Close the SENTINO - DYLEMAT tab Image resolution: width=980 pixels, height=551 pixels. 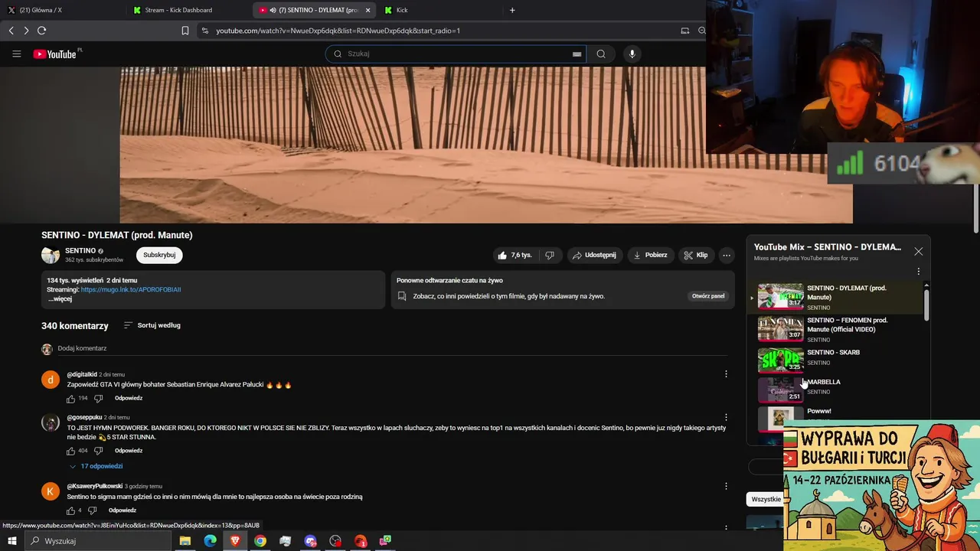click(x=367, y=10)
